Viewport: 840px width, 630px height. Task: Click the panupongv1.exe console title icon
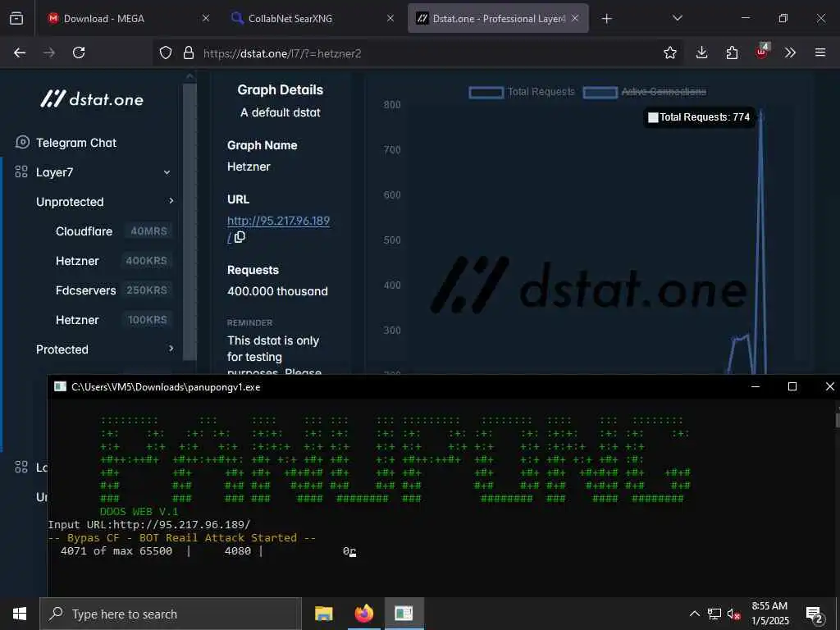click(60, 387)
